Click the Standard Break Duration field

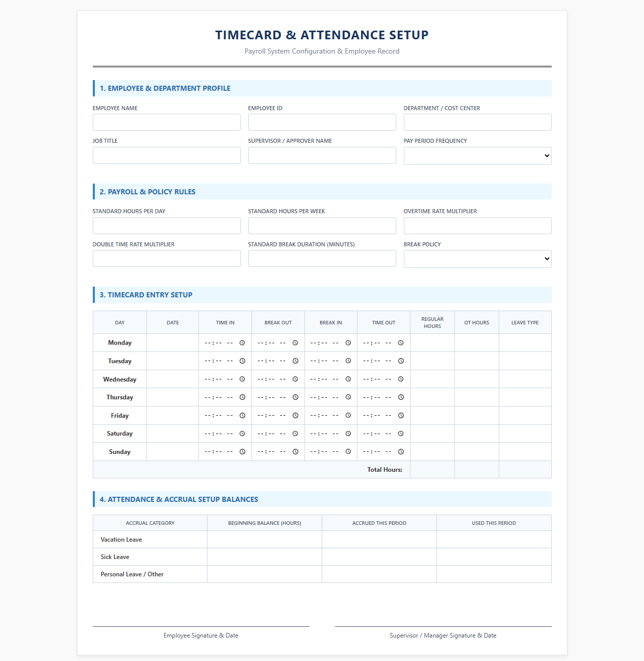(322, 258)
